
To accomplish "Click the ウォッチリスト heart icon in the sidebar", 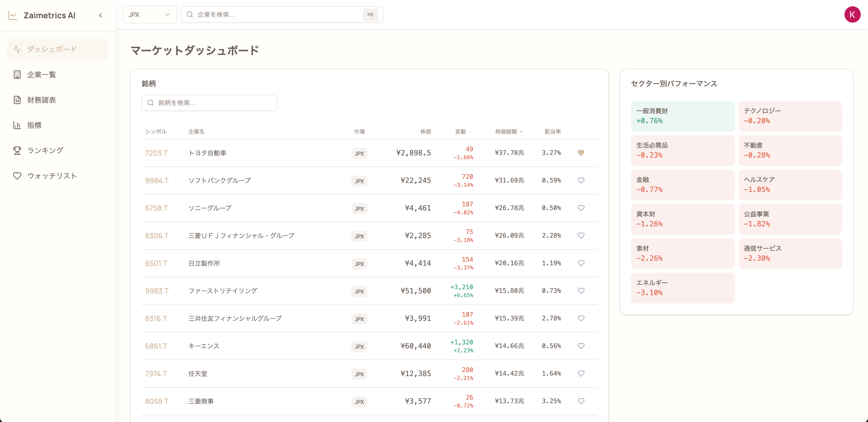I will coord(17,176).
